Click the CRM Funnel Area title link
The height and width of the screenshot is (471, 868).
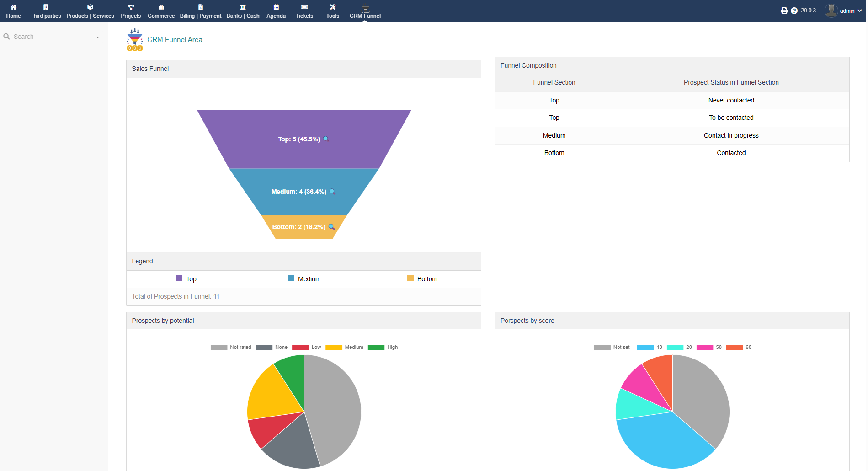coord(175,40)
